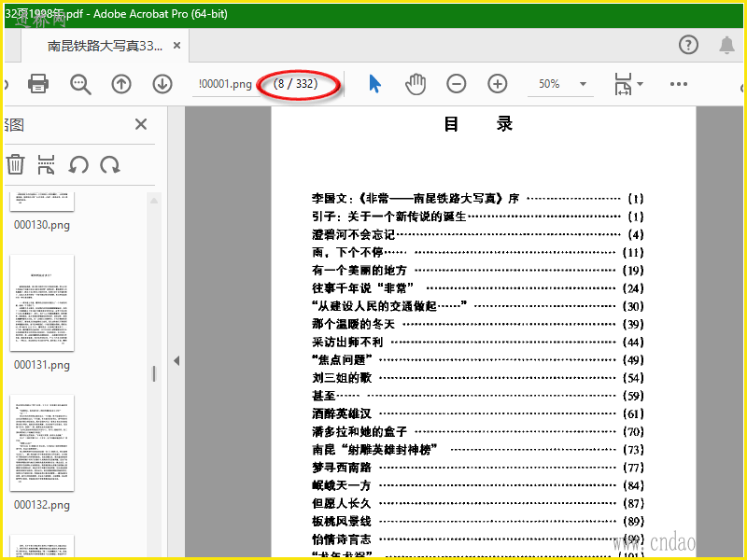
Task: Click contents entry 酒醉英雄汉
Action: (342, 413)
